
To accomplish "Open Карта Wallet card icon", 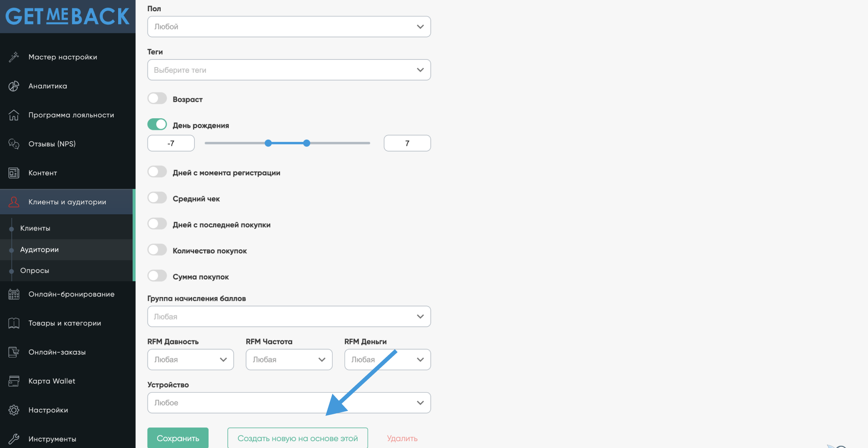I will click(14, 381).
